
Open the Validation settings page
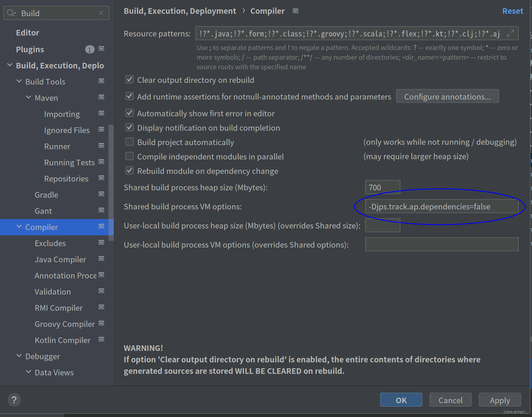point(53,292)
